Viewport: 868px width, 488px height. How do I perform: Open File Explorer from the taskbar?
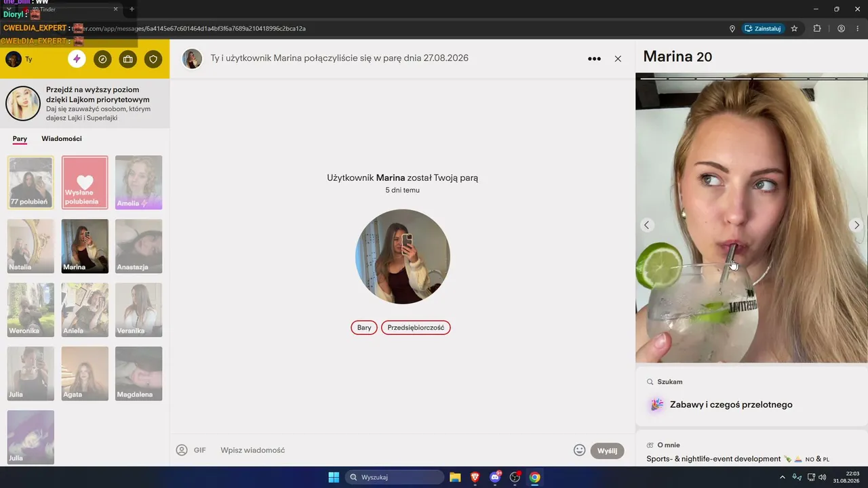tap(455, 477)
